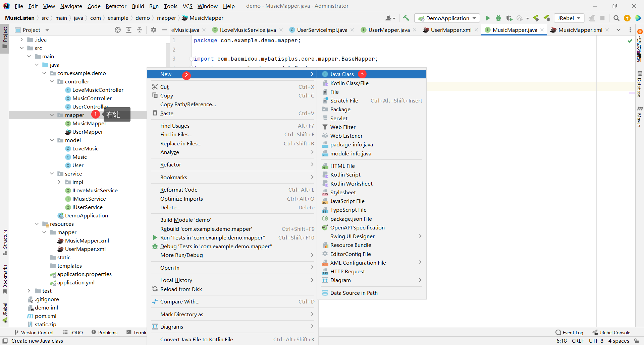Click the Stop square icon in toolbar
The height and width of the screenshot is (345, 644).
click(602, 18)
